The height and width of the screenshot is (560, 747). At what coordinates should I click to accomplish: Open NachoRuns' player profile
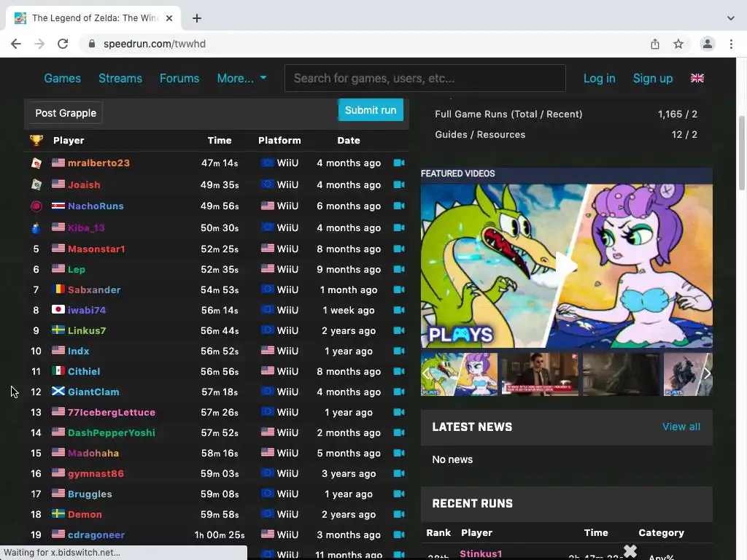coord(96,206)
